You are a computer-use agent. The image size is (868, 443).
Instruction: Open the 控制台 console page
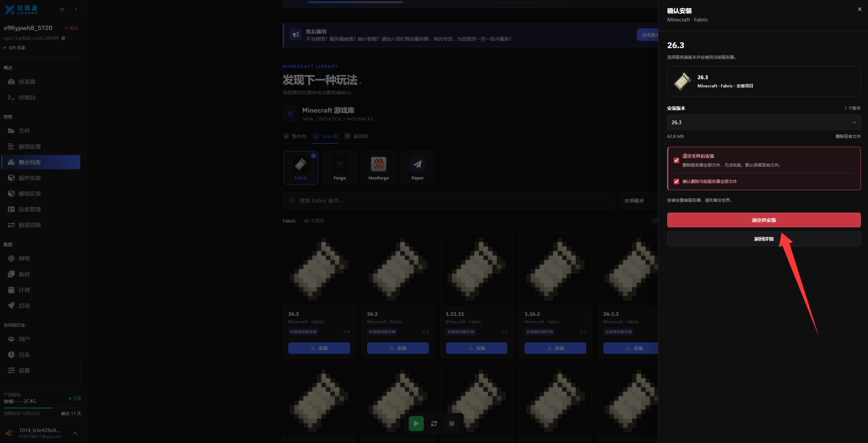41,97
